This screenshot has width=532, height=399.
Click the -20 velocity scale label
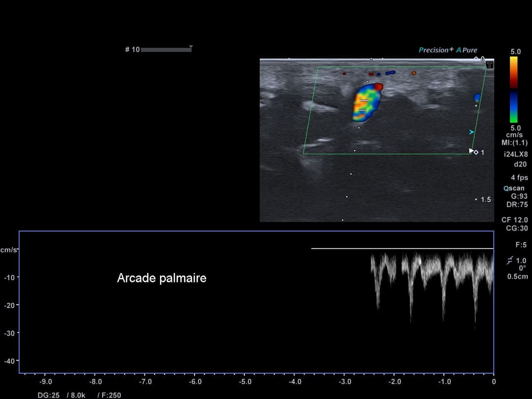pyautogui.click(x=9, y=305)
